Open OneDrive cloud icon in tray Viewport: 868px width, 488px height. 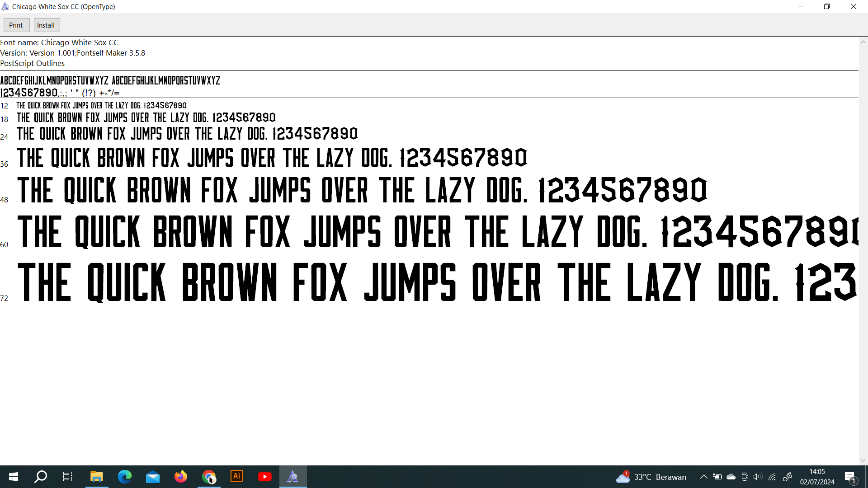[x=731, y=477]
